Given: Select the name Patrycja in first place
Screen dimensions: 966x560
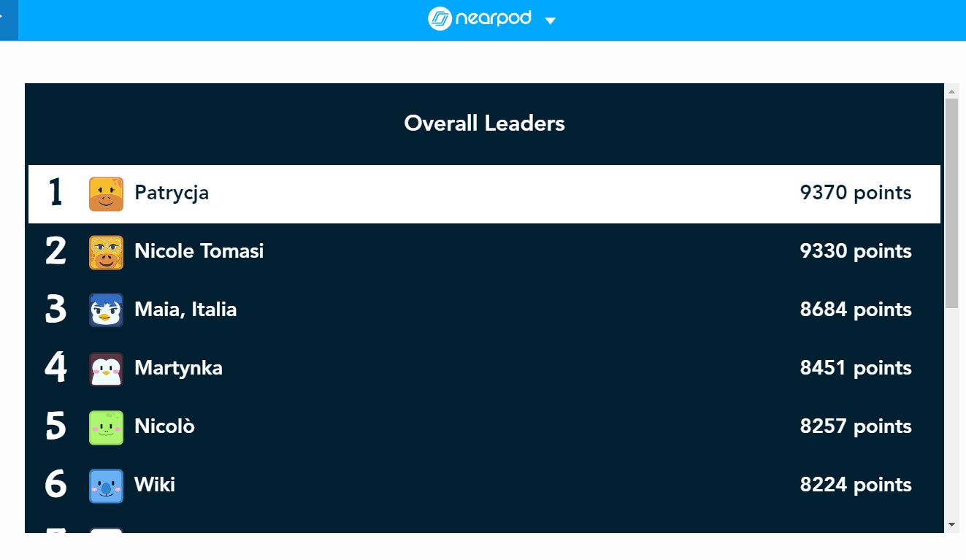Looking at the screenshot, I should coord(172,193).
